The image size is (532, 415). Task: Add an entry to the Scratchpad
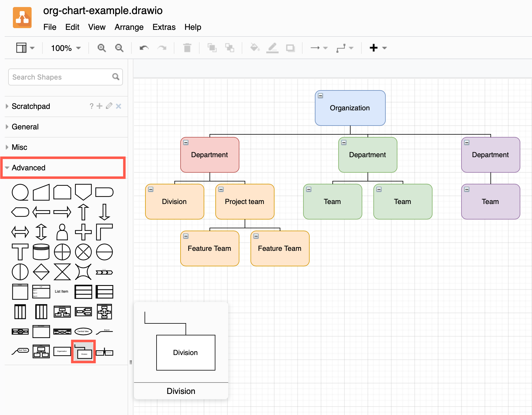(99, 106)
